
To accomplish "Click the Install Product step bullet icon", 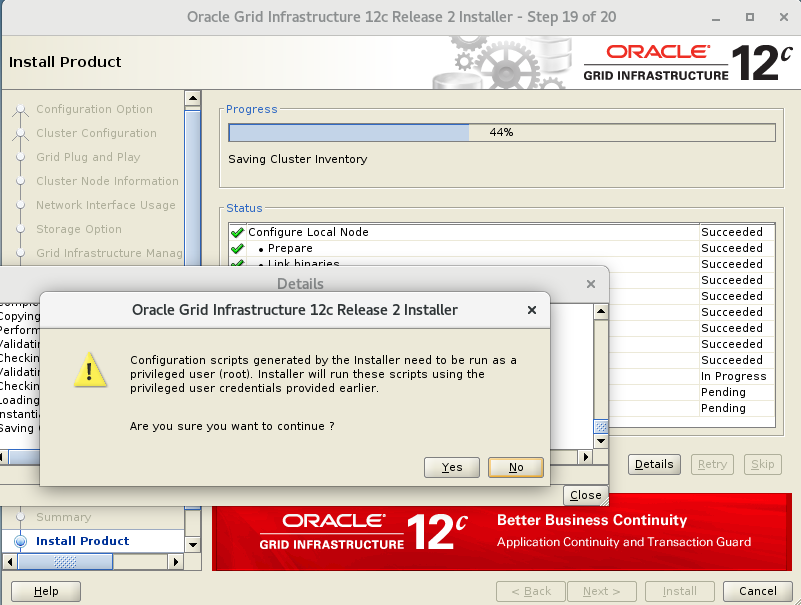I will [20, 541].
